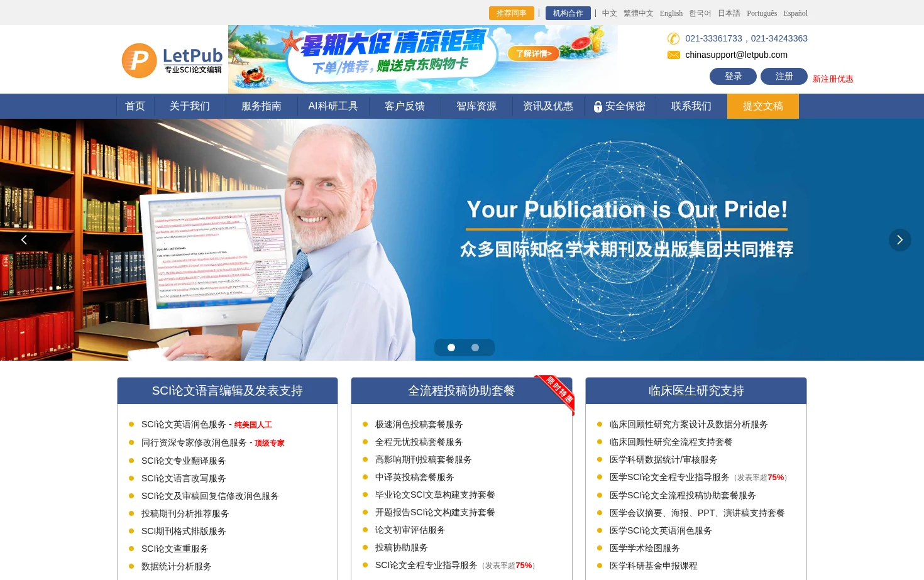Open 数据统计分析服务 link

(x=176, y=566)
